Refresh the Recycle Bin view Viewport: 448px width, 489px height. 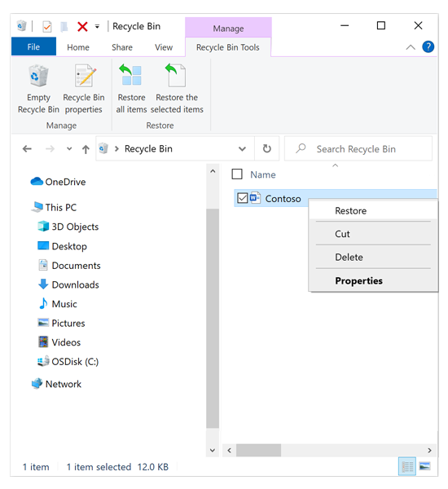(x=267, y=149)
